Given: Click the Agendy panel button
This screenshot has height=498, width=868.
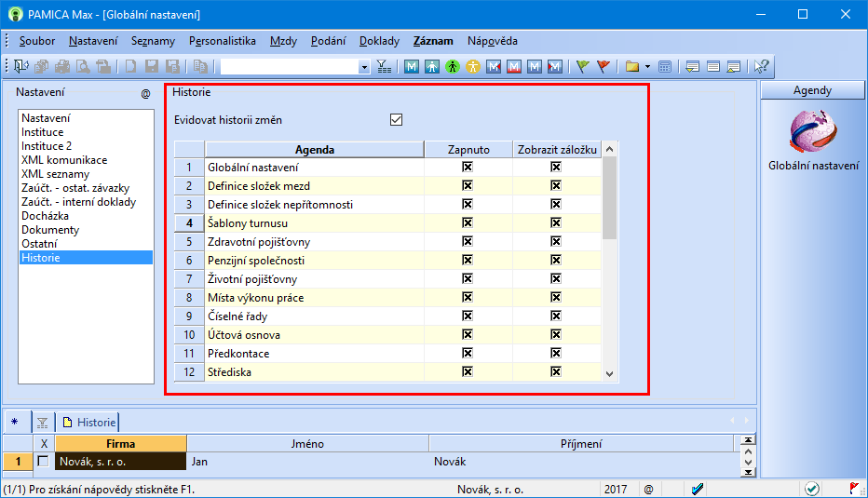Looking at the screenshot, I should pyautogui.click(x=812, y=90).
